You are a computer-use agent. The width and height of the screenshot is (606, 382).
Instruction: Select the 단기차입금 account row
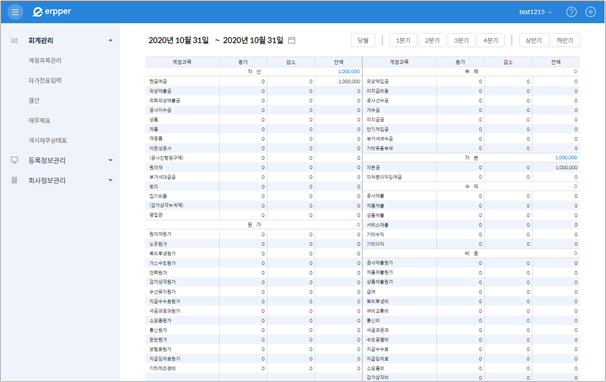click(471, 129)
